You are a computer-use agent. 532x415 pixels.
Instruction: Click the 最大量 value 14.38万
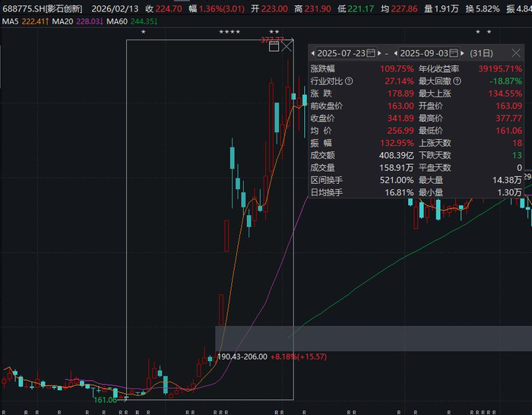click(507, 180)
